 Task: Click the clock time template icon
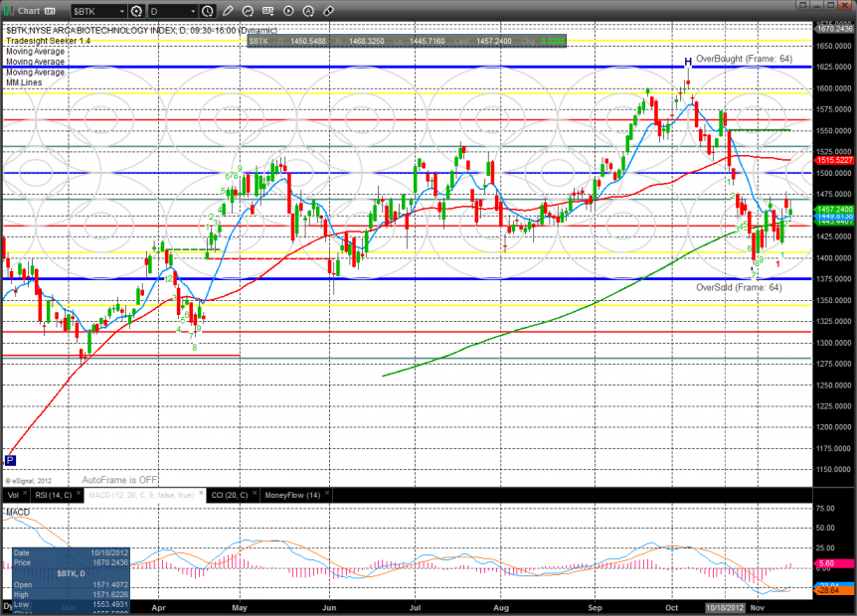point(207,11)
